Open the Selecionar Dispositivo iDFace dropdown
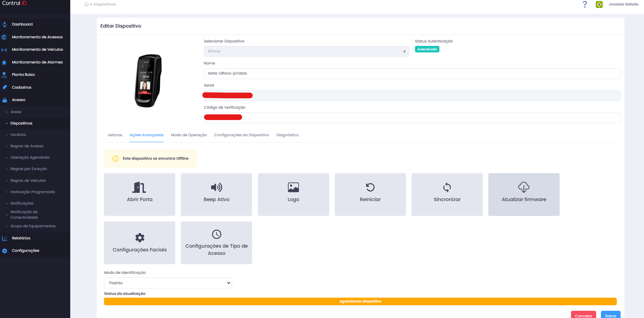This screenshot has width=644, height=318. [307, 51]
